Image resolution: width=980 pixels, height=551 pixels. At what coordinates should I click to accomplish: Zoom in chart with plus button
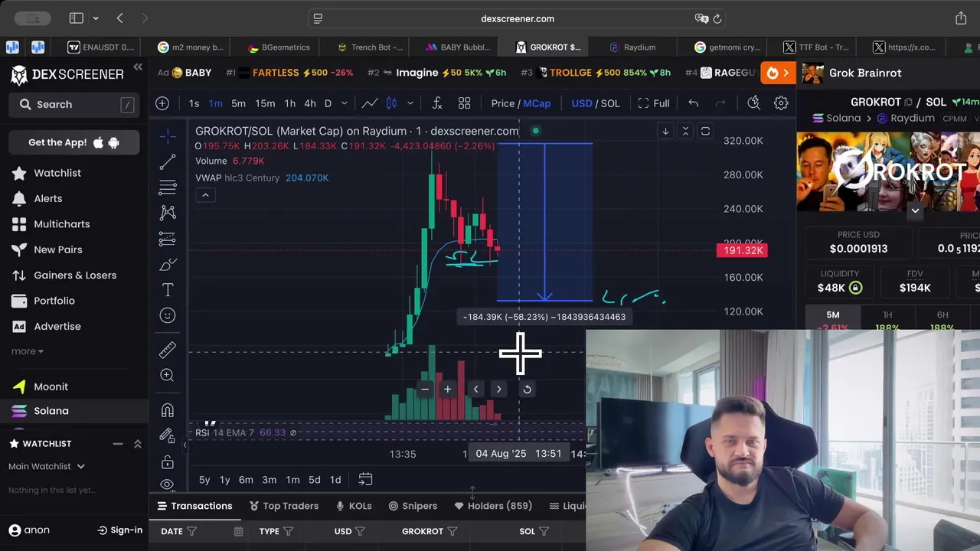[448, 389]
